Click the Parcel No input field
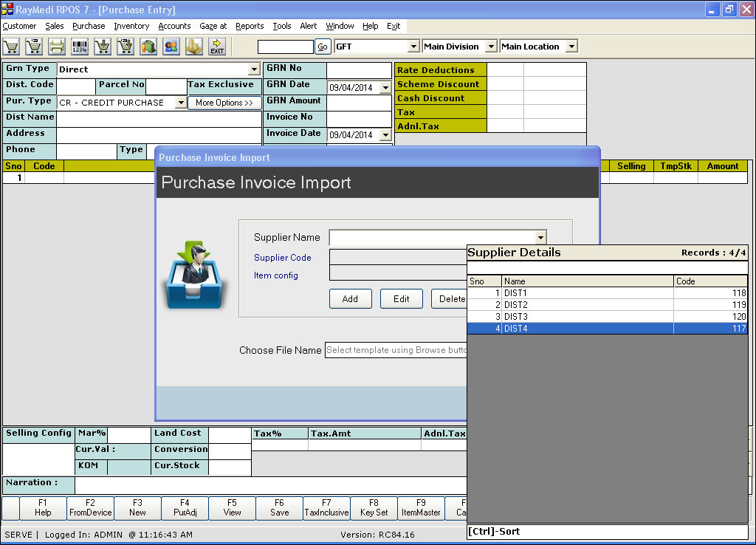Viewport: 756px width, 545px height. 166,86
